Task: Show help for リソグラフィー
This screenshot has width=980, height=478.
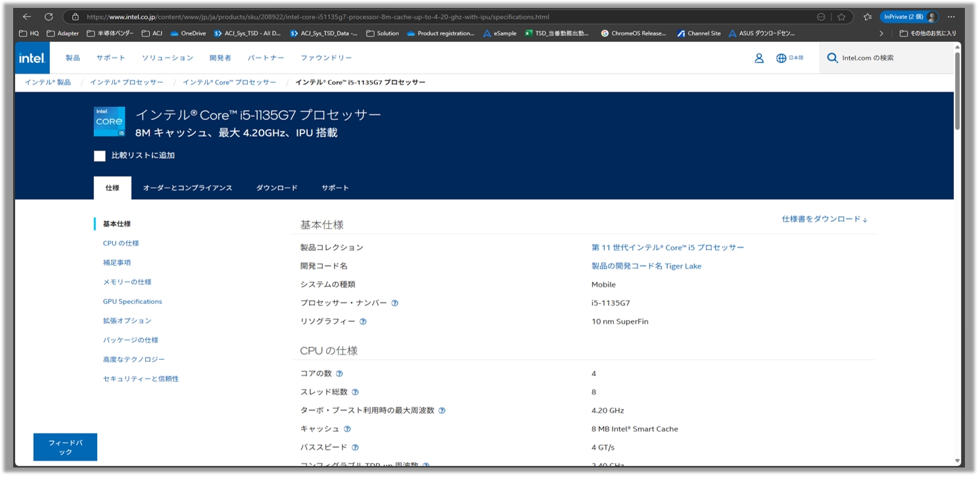Action: tap(363, 322)
